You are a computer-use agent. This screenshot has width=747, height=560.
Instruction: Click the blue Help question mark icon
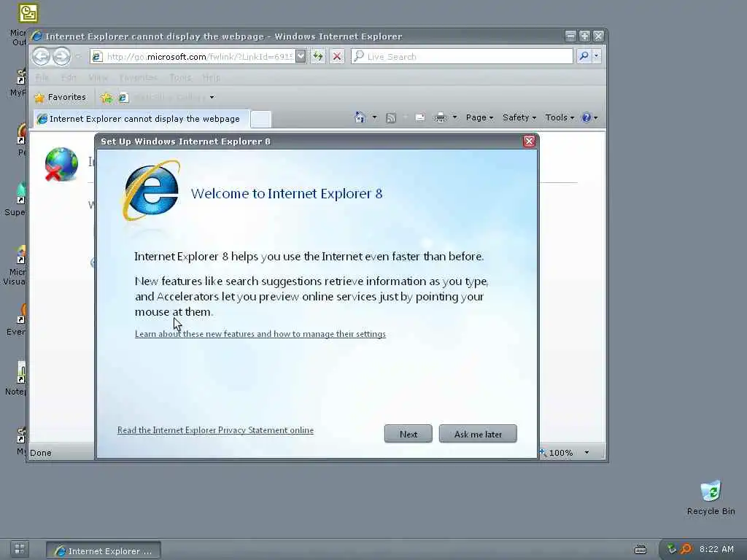(587, 117)
